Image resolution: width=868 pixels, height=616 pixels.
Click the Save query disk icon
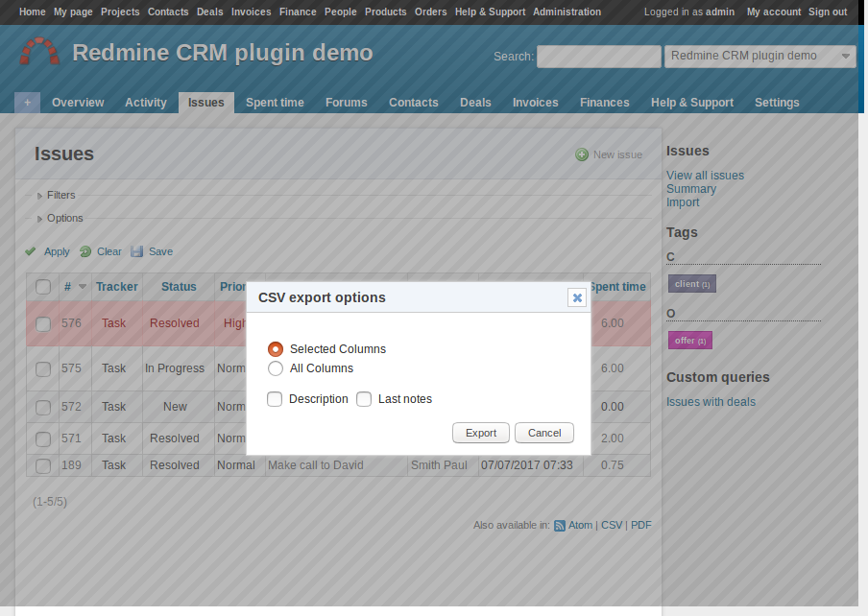click(x=137, y=251)
